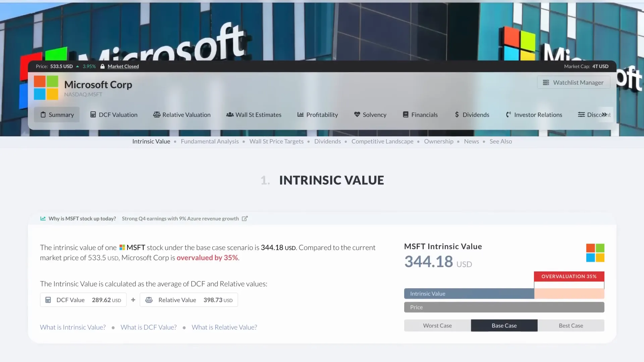Click 'Why is MSFT stock up today?'
Screen dimensions: 644x362
(x=82, y=219)
